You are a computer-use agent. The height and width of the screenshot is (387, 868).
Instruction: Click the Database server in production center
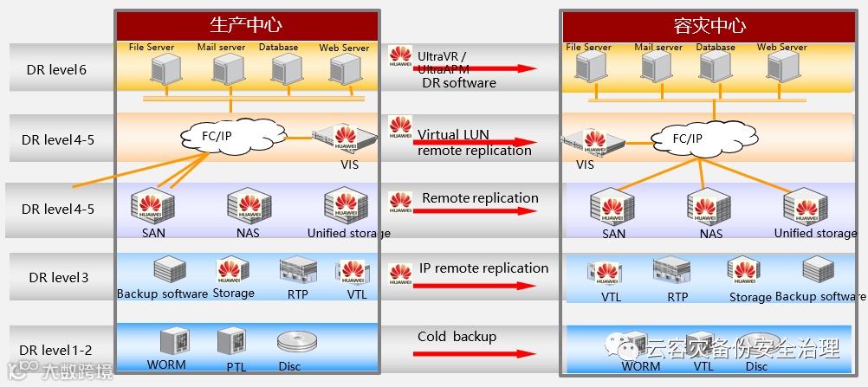tap(288, 69)
